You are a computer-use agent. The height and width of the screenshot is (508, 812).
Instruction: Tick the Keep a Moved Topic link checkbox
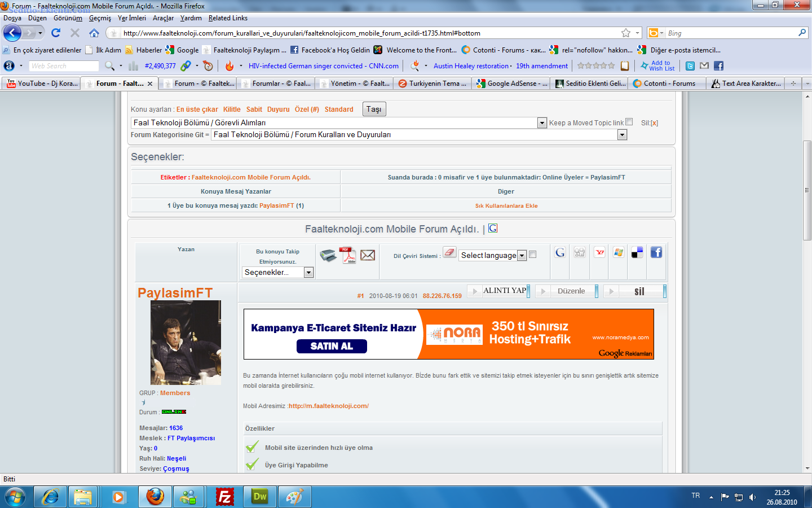629,121
